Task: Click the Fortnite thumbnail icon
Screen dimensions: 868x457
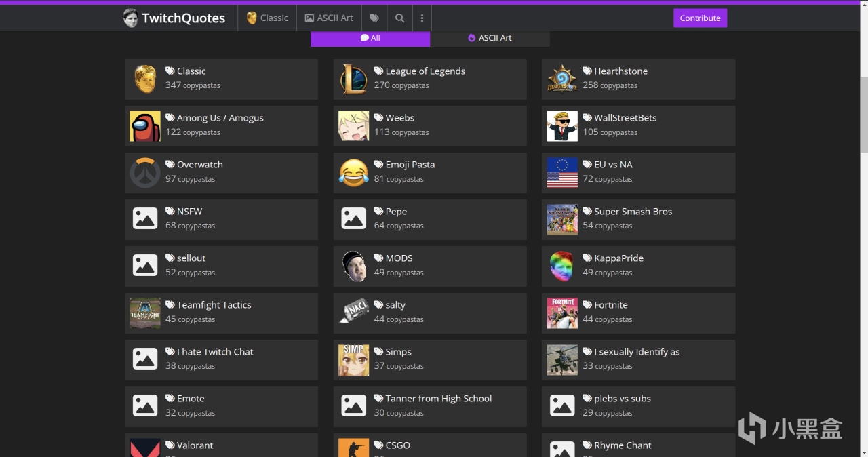Action: (562, 313)
